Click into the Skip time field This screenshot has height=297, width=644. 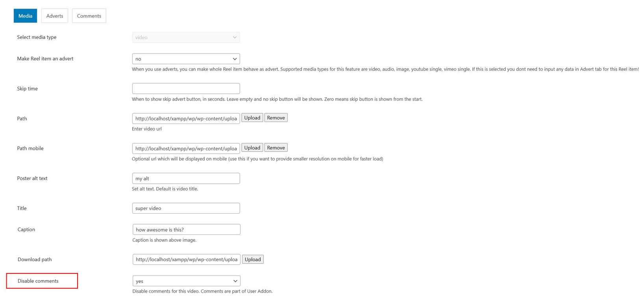pyautogui.click(x=186, y=89)
